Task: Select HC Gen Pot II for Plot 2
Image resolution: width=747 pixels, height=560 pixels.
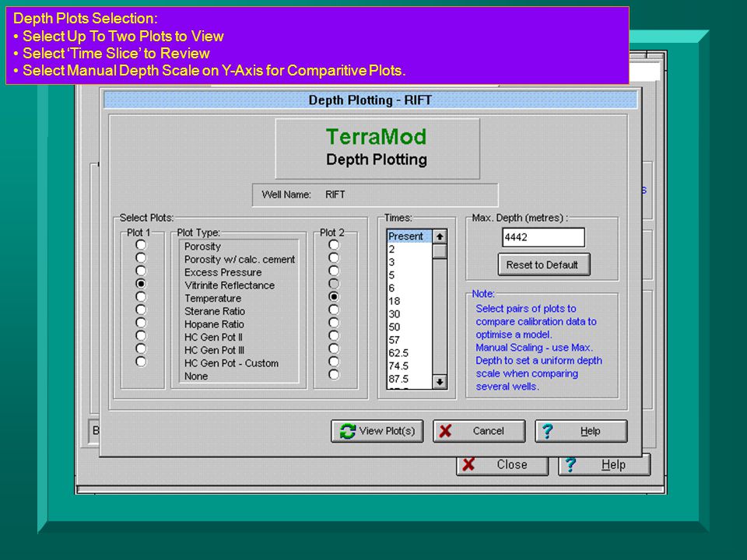Action: (x=334, y=336)
